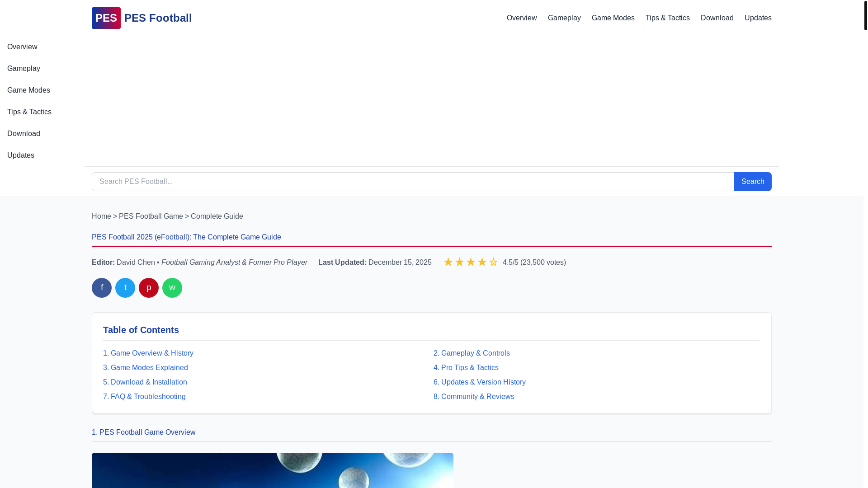Jump to Game Modes Explained section

(146, 368)
